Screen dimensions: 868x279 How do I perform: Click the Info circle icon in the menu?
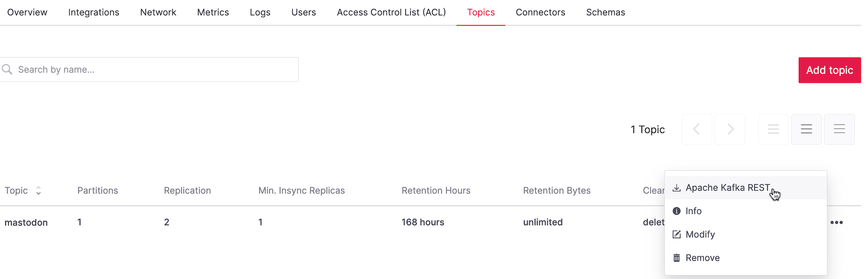677,211
